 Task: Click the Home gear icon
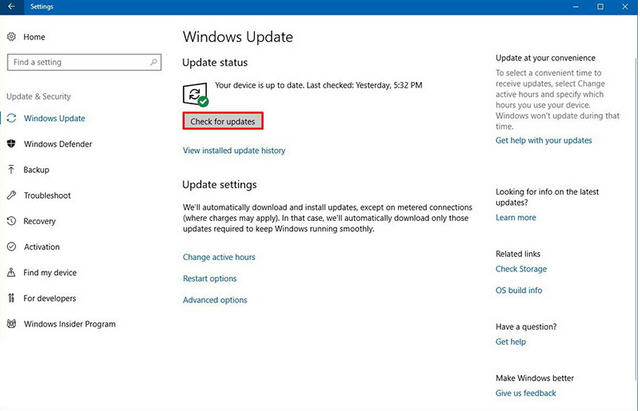click(x=11, y=37)
